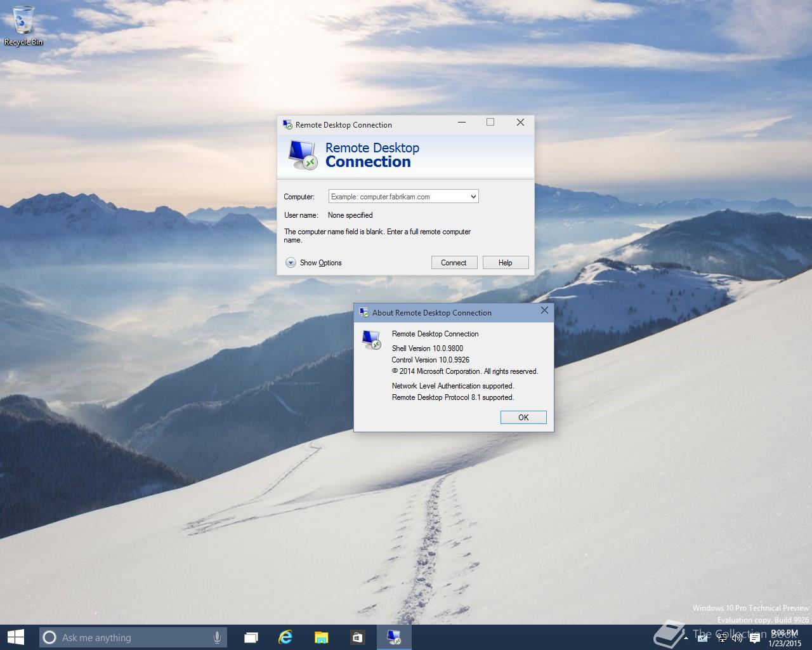
Task: Select 'Control Version 10.0.9926' text
Action: (431, 360)
